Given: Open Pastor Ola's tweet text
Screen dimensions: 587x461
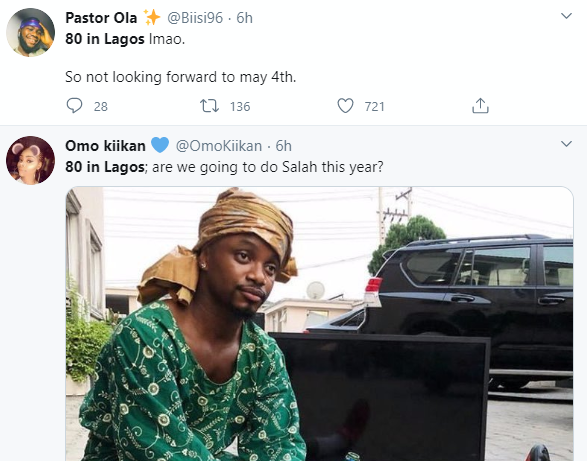Looking at the screenshot, I should (x=181, y=58).
